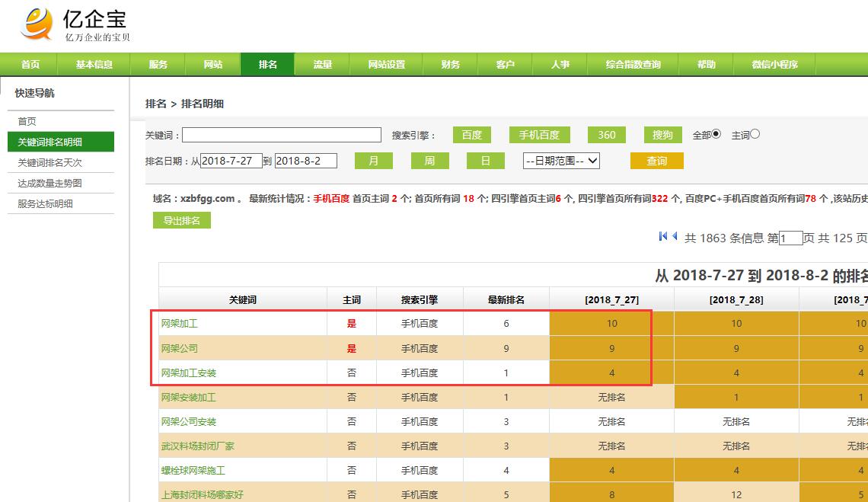The width and height of the screenshot is (868, 502).
Task: Open the 微信小程序 menu tab
Action: [x=774, y=65]
